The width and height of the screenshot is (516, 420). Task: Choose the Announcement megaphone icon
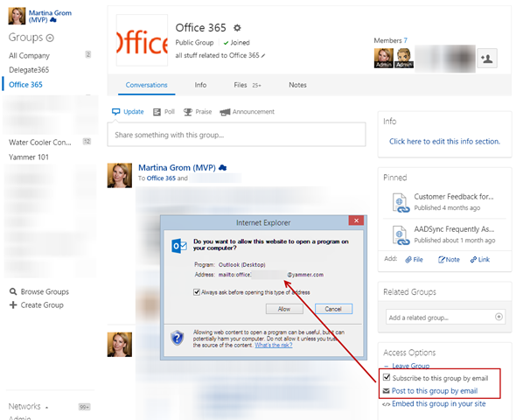tap(225, 112)
